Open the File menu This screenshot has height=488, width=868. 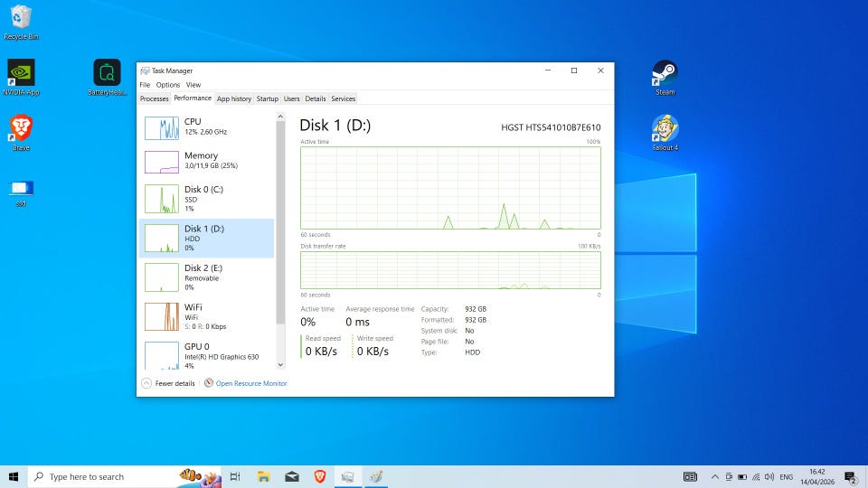[145, 85]
